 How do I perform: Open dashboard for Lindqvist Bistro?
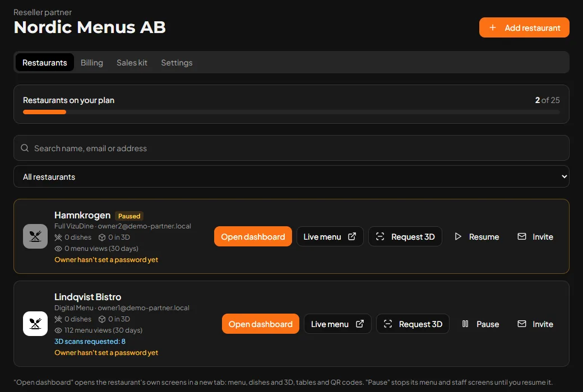(261, 324)
